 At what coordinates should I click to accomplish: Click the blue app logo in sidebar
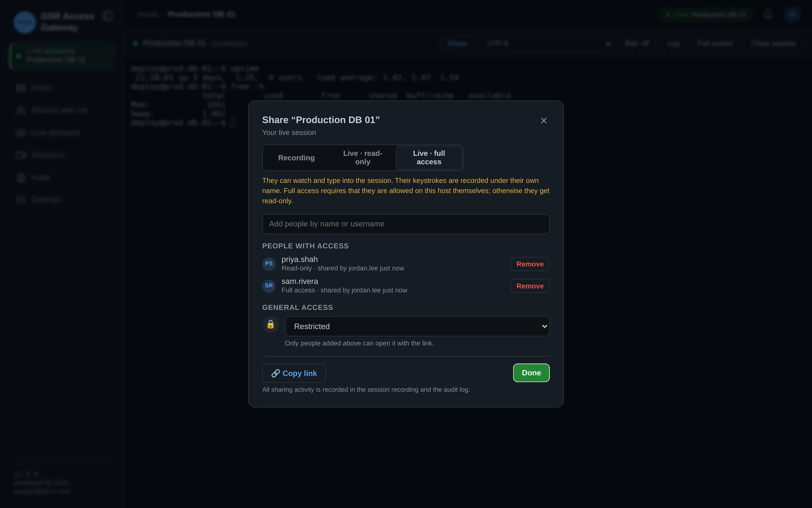25,22
